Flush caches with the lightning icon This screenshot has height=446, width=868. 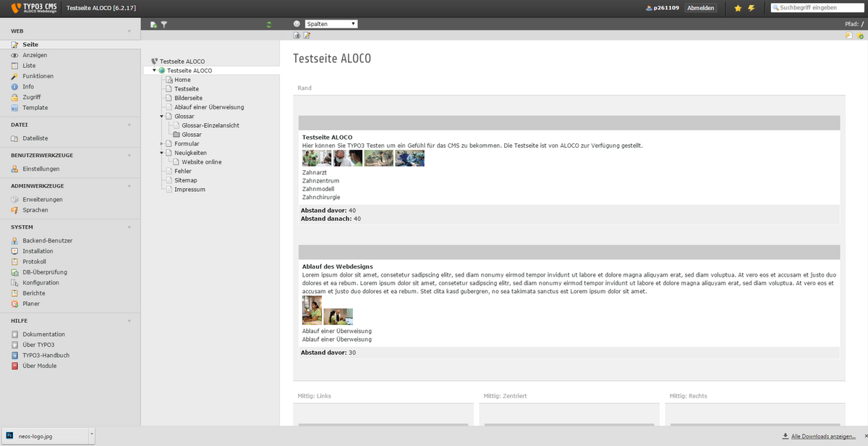[x=752, y=9]
